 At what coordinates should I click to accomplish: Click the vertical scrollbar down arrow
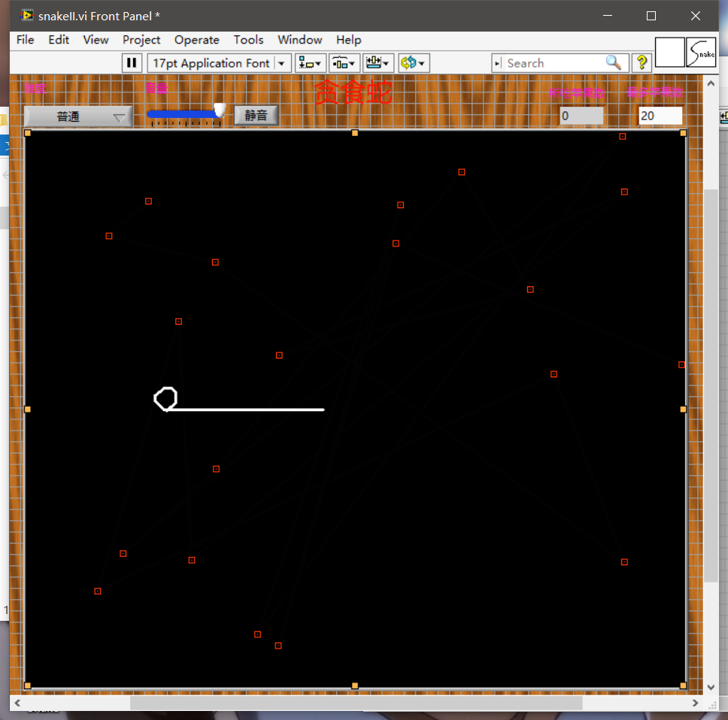pos(711,687)
